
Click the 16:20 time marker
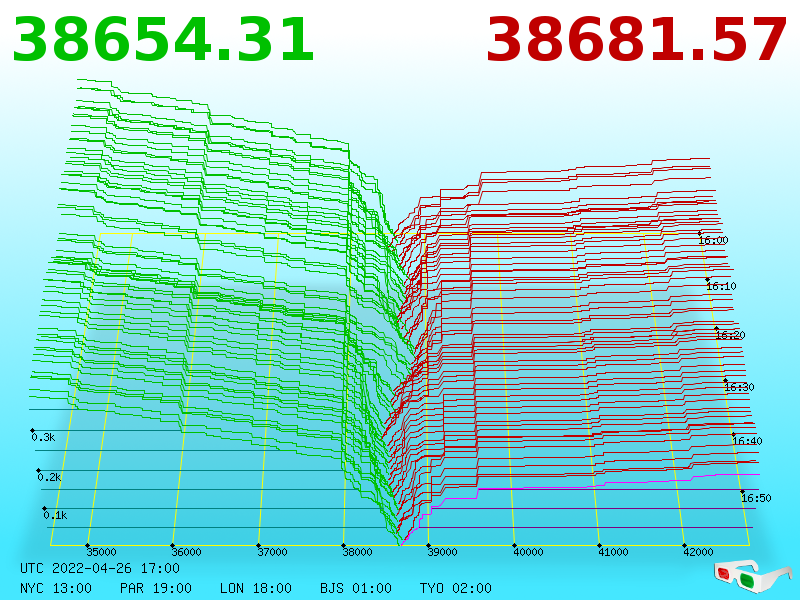[731, 335]
